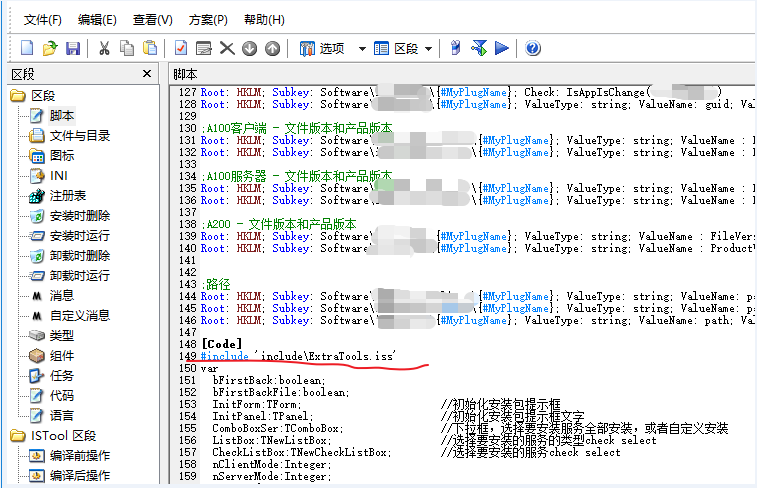Select 安装时删除 in the sections tree
Viewport: 757px width, 488px height.
[80, 216]
